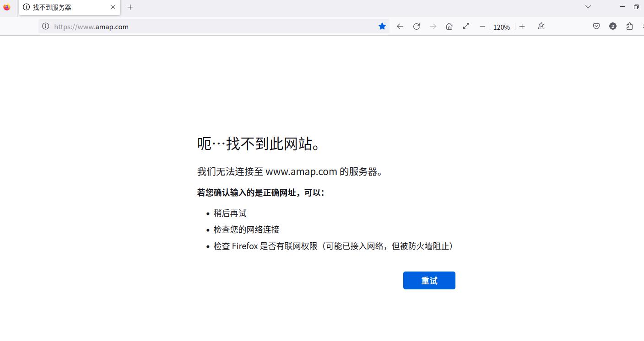This screenshot has height=341, width=644.
Task: Zoom in with the plus control
Action: coord(522,26)
